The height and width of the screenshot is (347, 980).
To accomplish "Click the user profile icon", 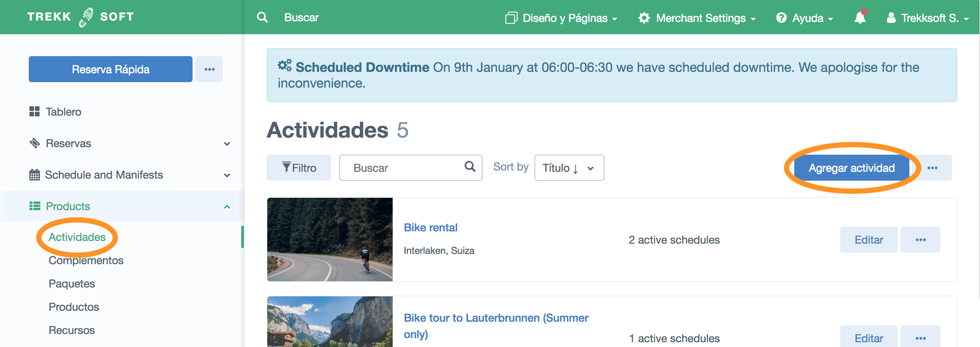I will [x=891, y=18].
